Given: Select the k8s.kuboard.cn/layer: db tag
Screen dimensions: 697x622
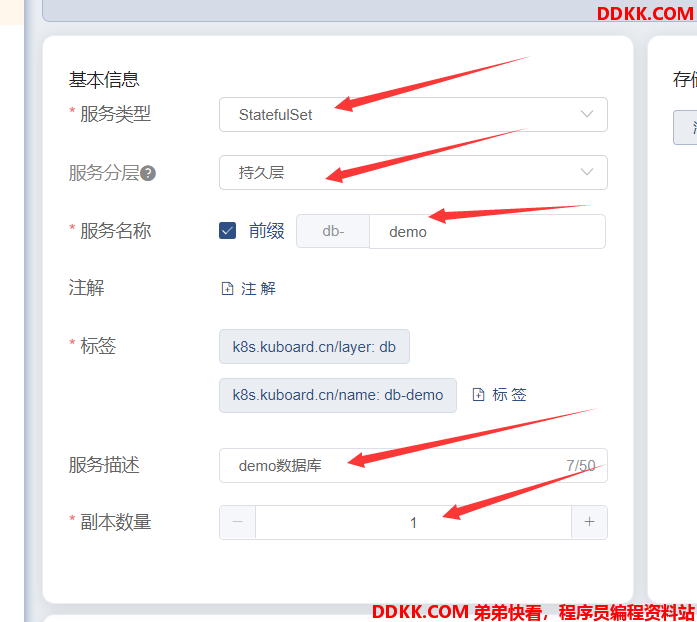Looking at the screenshot, I should 314,347.
